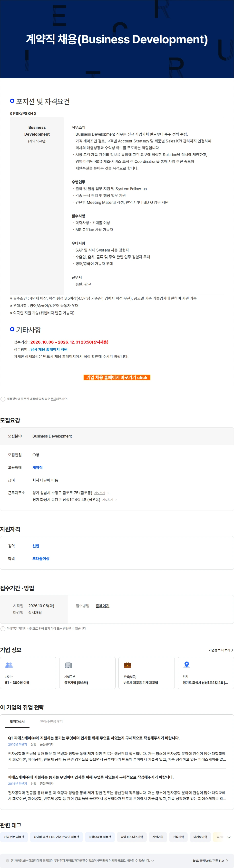The height and width of the screenshot is (868, 234).
Task: Open 지도보기 for 금토로 75 address
Action: [x=99, y=493]
